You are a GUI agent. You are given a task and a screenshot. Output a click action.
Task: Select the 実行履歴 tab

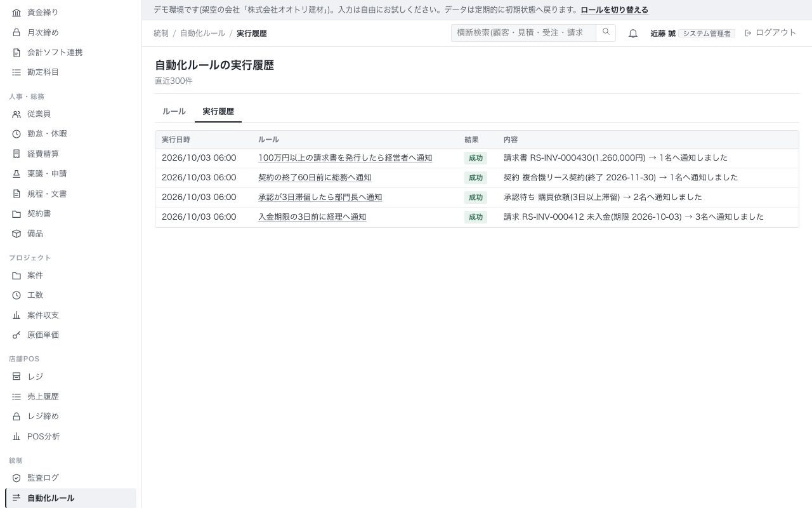point(218,111)
